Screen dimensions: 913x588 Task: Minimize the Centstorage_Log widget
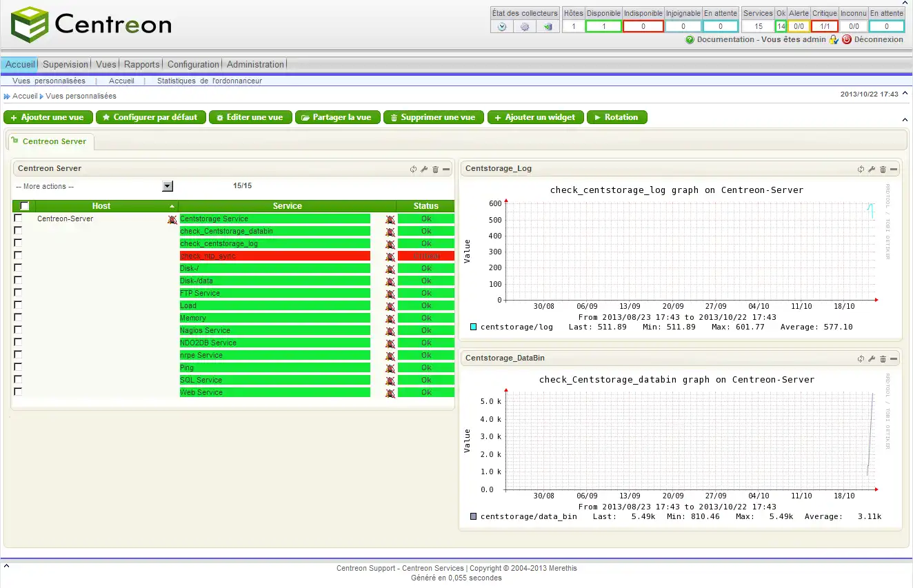894,169
